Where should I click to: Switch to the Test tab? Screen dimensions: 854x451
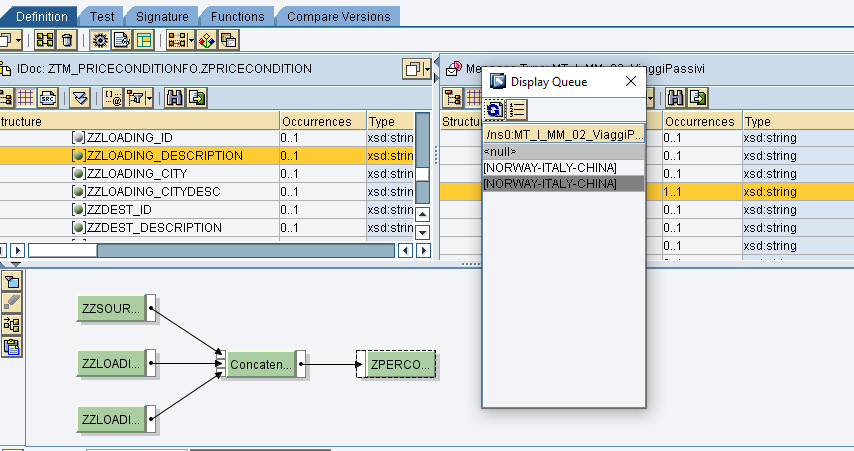(x=102, y=16)
